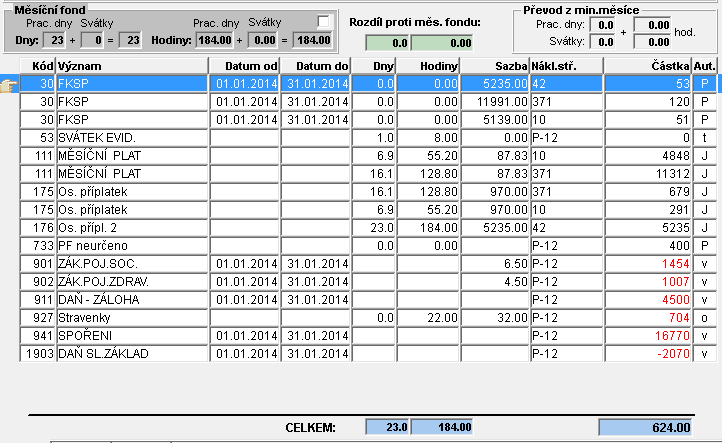Click the DAŇ - ZÁLOHA Datum od cell
The height and width of the screenshot is (443, 722).
tap(245, 300)
